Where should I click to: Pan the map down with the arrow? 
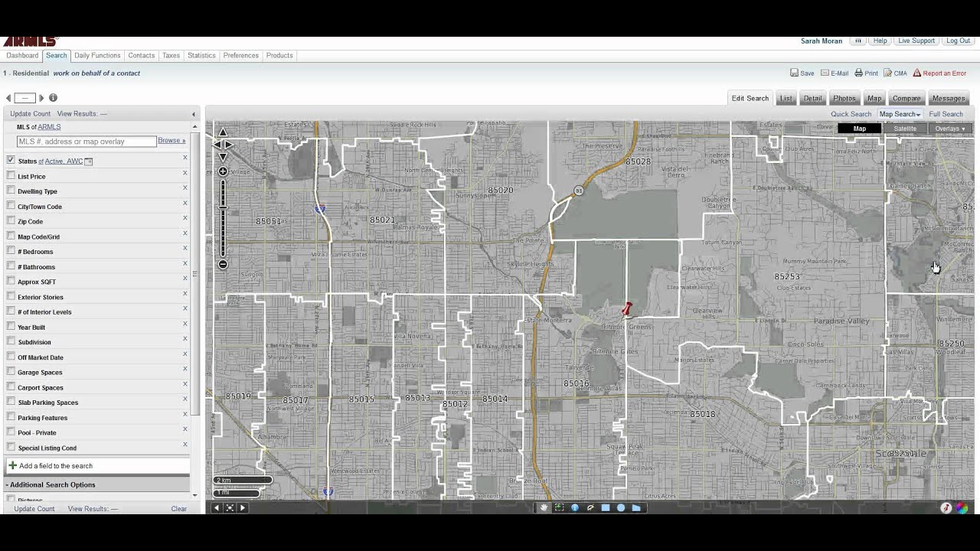tap(223, 157)
